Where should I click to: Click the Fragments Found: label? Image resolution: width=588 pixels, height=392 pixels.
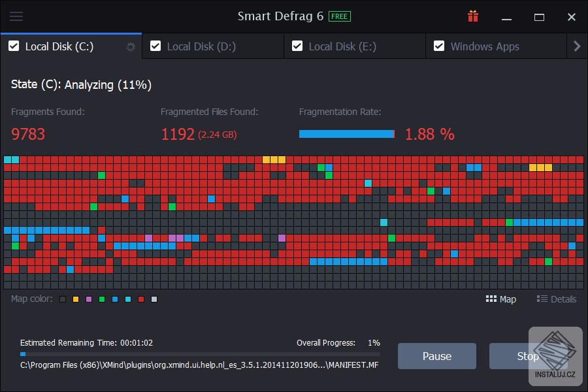point(48,112)
